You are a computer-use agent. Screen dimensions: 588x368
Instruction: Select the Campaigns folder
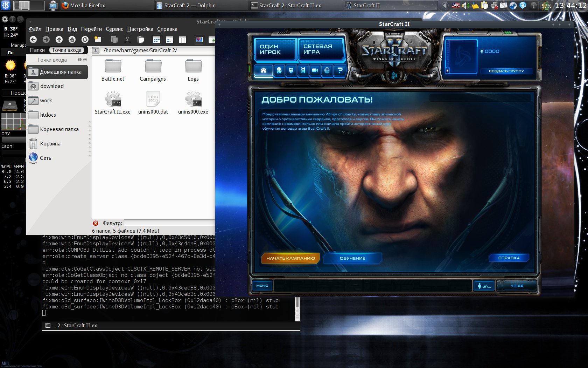(153, 70)
